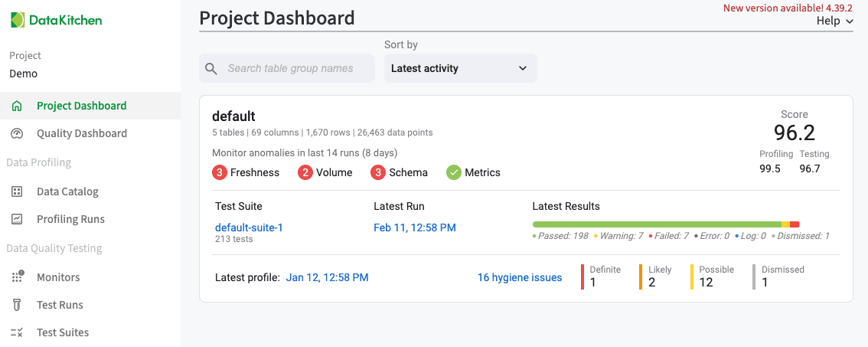Image resolution: width=868 pixels, height=347 pixels.
Task: Click the Test Suites checklist icon
Action: point(17,332)
